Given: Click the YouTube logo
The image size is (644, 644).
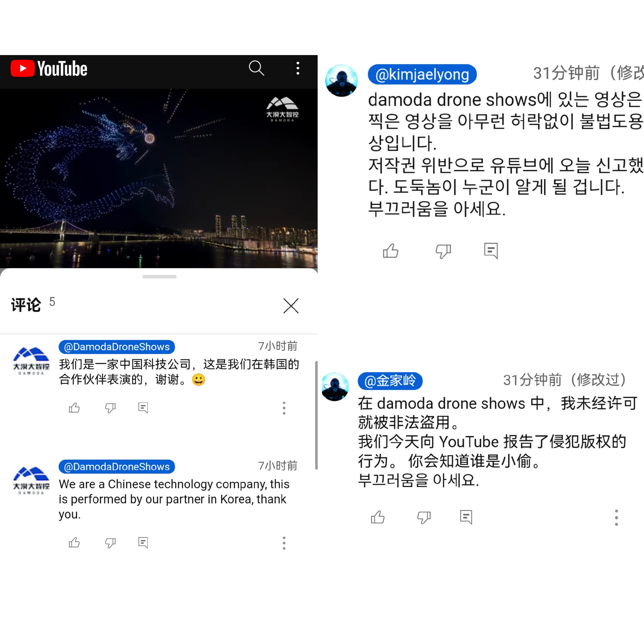Looking at the screenshot, I should pyautogui.click(x=49, y=69).
